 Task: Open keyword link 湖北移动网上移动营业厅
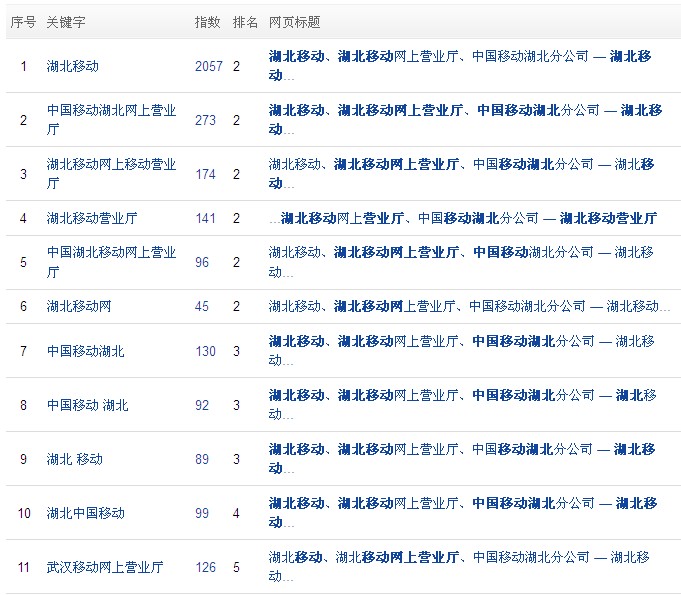coord(111,173)
